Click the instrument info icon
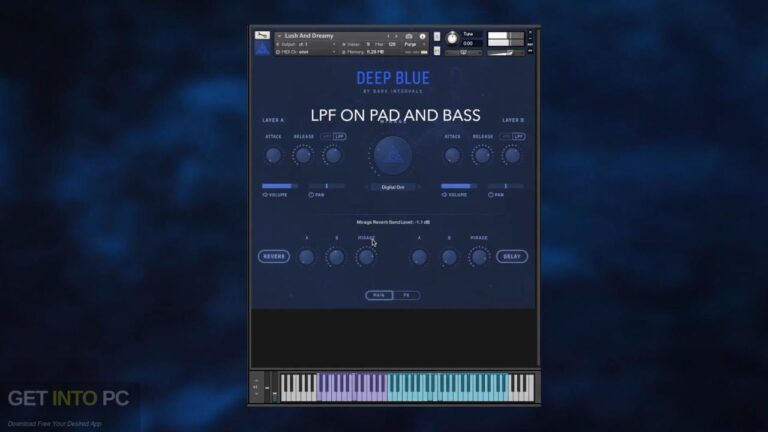 coord(422,36)
